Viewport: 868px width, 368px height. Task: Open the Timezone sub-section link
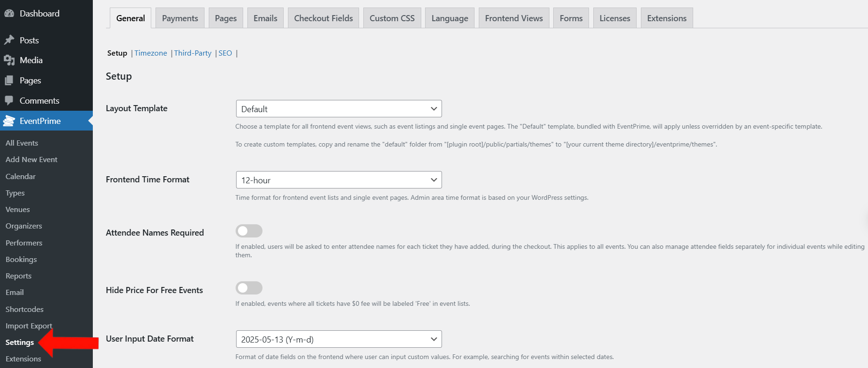point(151,53)
